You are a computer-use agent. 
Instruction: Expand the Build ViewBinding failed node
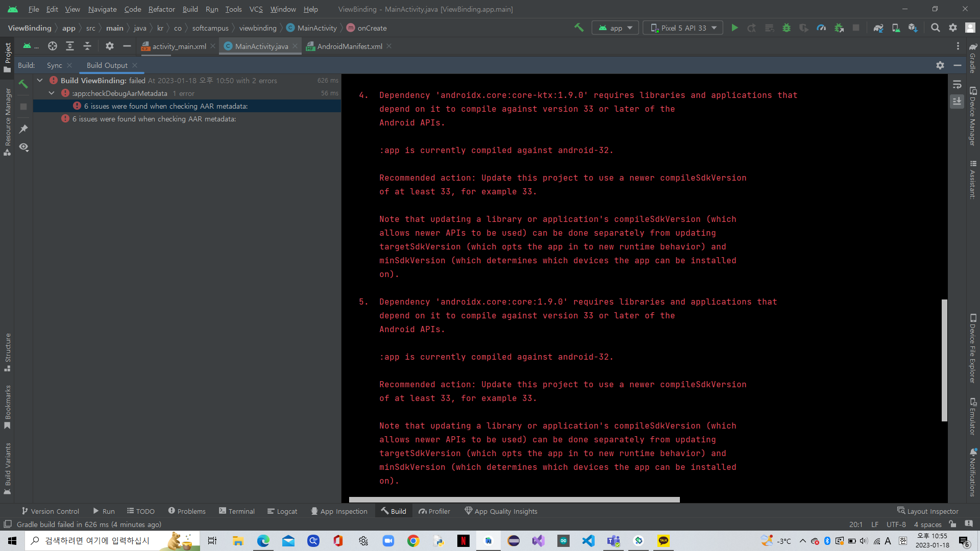coord(40,80)
